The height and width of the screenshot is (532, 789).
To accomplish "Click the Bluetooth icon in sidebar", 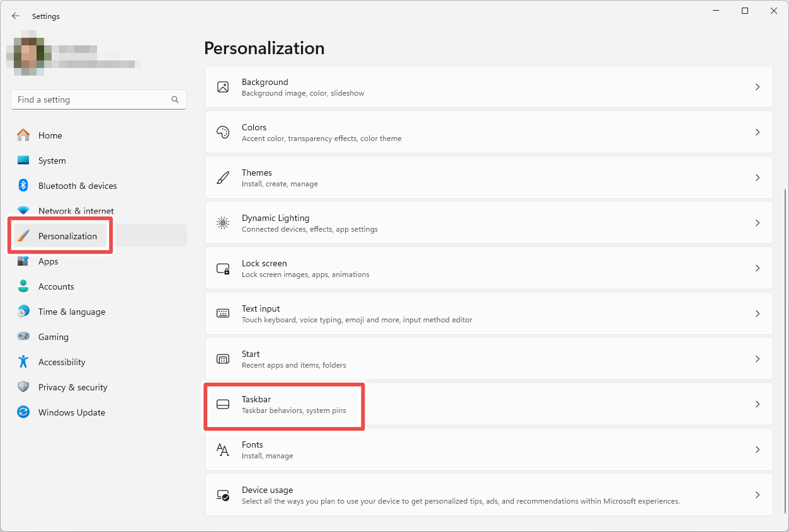I will [23, 185].
